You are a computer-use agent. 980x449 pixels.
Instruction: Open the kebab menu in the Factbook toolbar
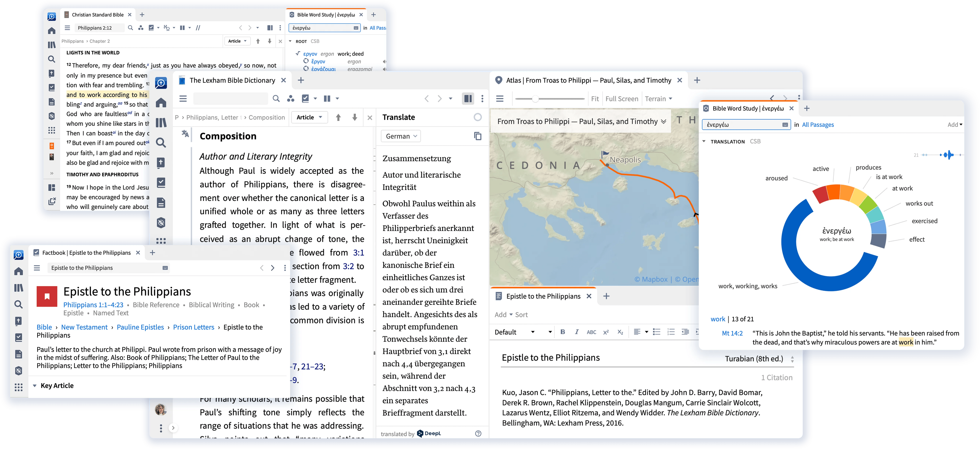coord(285,268)
